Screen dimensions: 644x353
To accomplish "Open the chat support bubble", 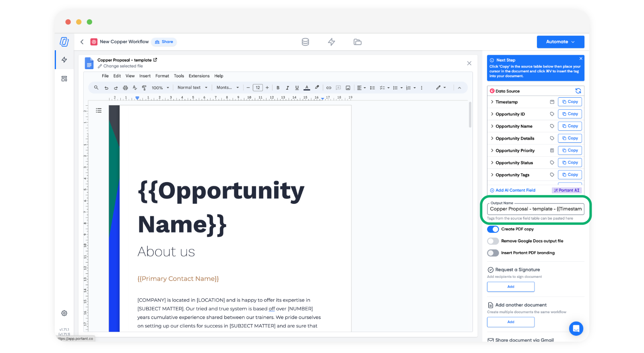I will [576, 328].
